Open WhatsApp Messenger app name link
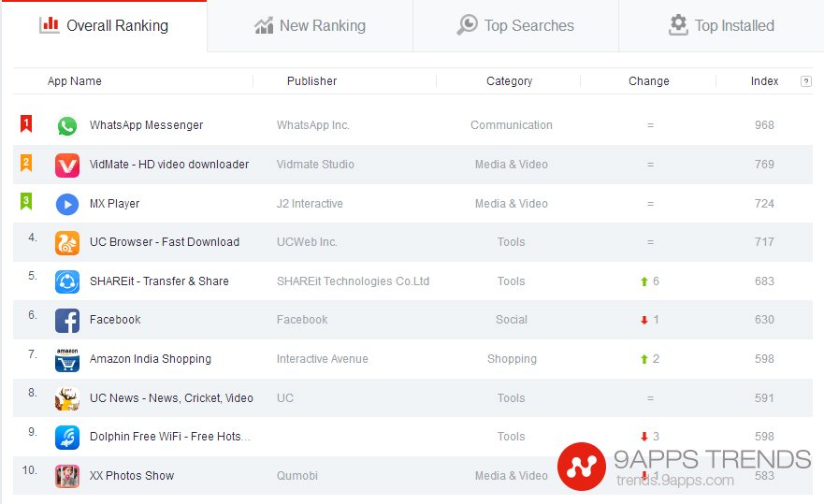This screenshot has height=504, width=824. pyautogui.click(x=146, y=125)
